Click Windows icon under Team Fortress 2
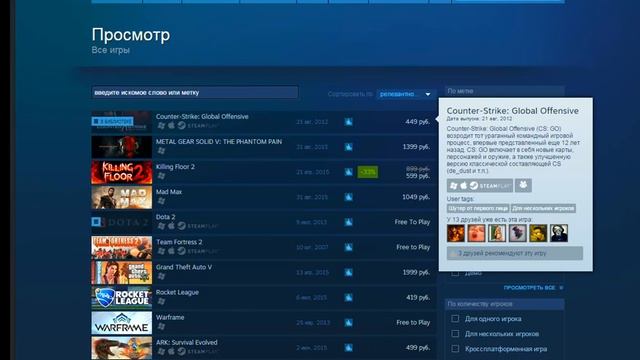Image resolution: width=640 pixels, height=360 pixels. pos(161,251)
